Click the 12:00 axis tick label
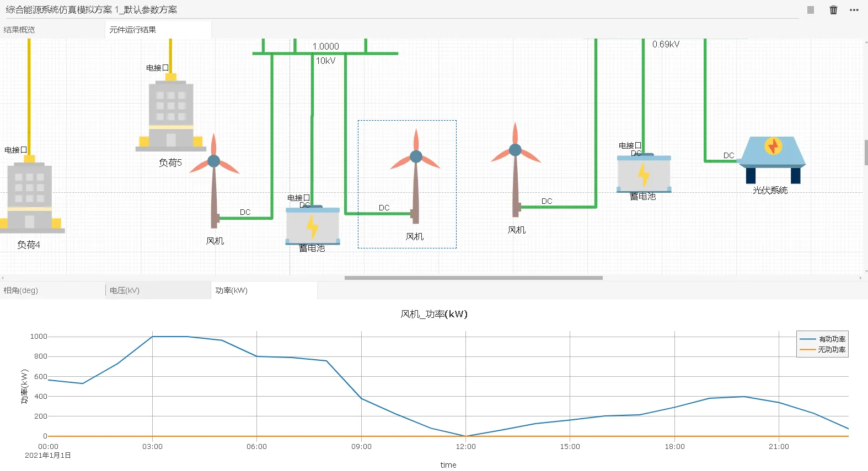The width and height of the screenshot is (868, 471). point(465,447)
